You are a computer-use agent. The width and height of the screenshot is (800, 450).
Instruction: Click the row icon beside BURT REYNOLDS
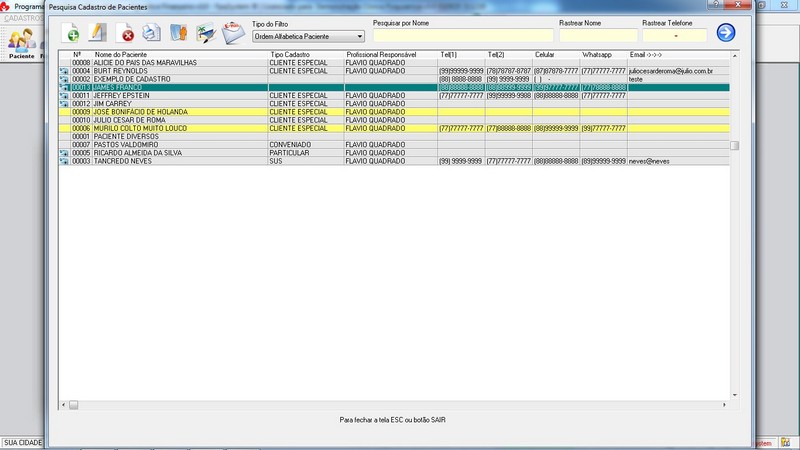pos(64,71)
